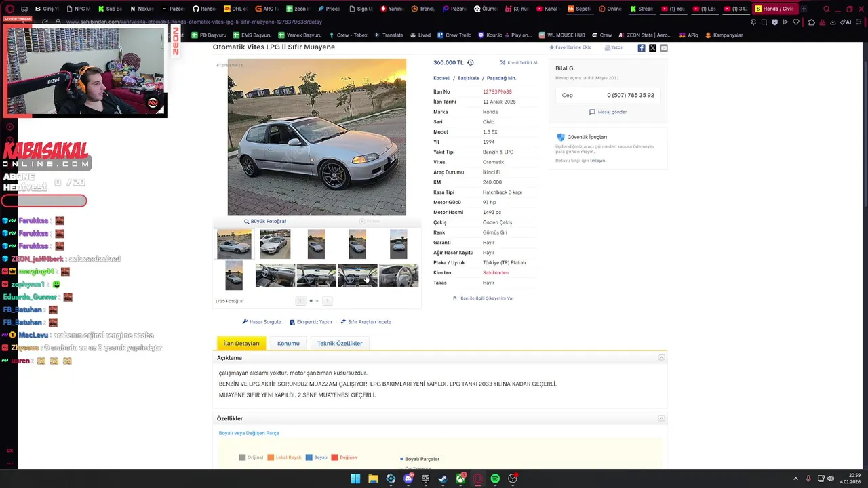The image size is (868, 488).
Task: Click the Kocaeli location breadcrumb
Action: coord(441,78)
